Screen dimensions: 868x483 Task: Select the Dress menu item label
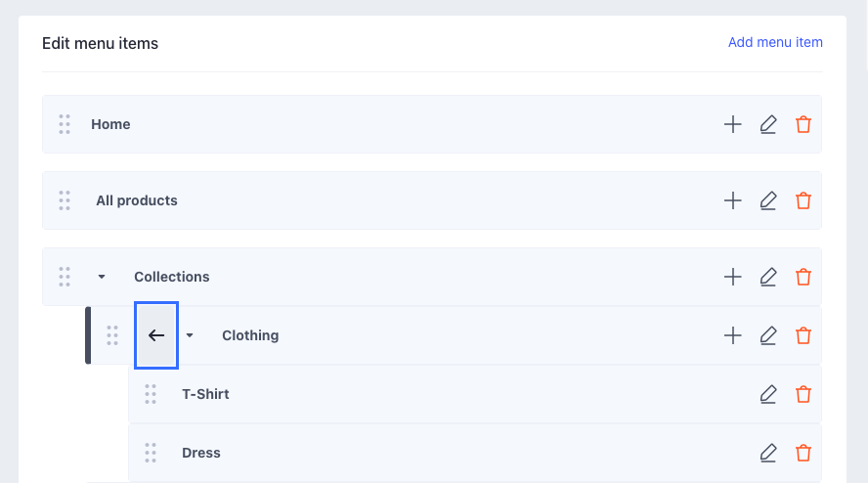click(201, 453)
